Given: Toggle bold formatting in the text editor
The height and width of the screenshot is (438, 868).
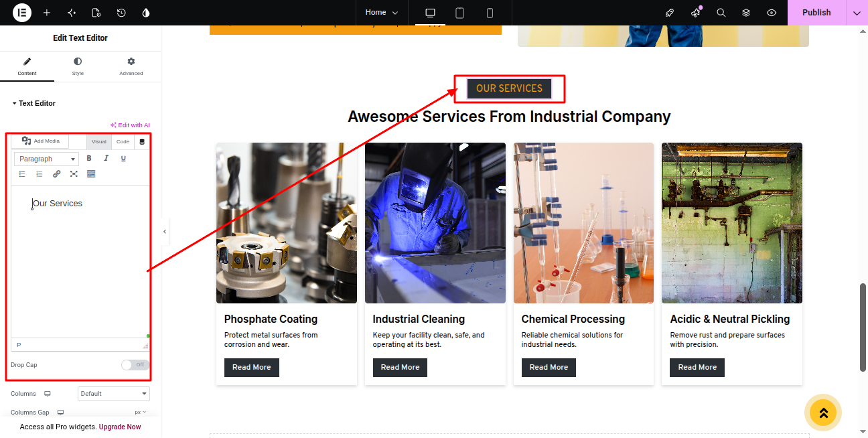Looking at the screenshot, I should point(89,159).
